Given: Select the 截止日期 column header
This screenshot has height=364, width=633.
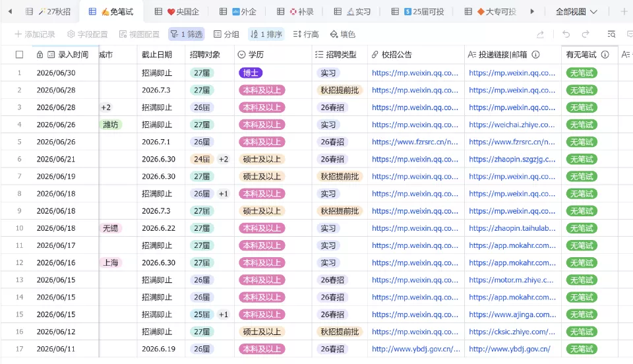Looking at the screenshot, I should tap(161, 55).
